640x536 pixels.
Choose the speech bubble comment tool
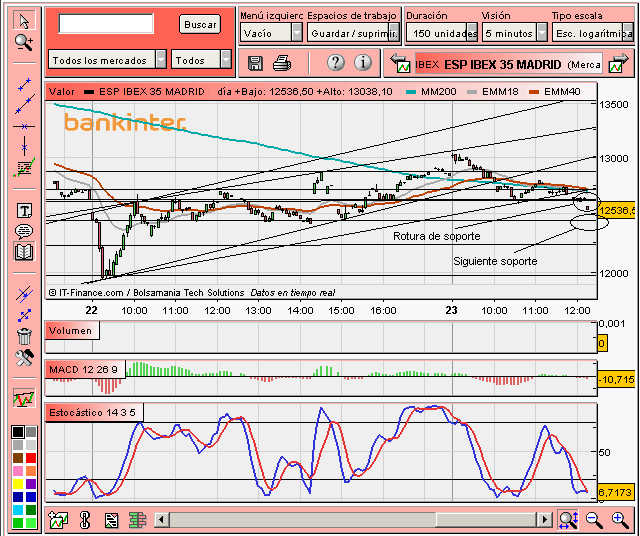24,231
